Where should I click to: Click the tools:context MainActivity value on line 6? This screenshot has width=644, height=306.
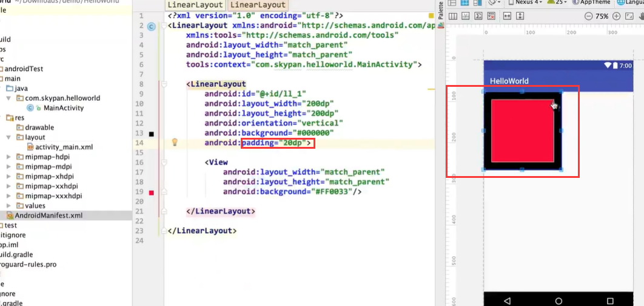point(333,64)
